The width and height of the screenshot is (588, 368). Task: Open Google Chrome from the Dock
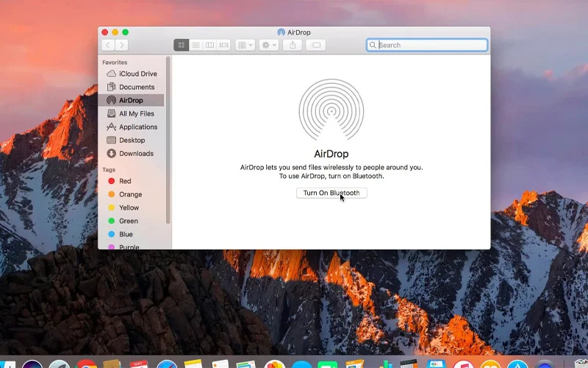(x=86, y=364)
